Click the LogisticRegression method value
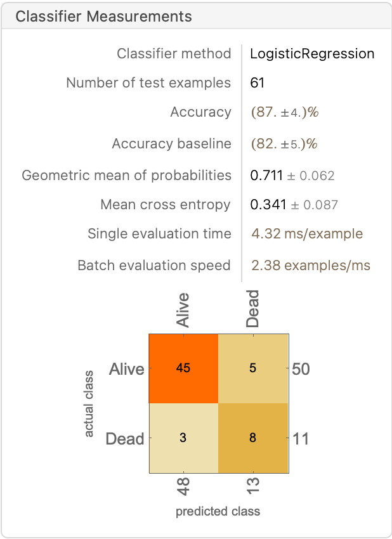Screen dimensions: 392x539 coord(312,54)
